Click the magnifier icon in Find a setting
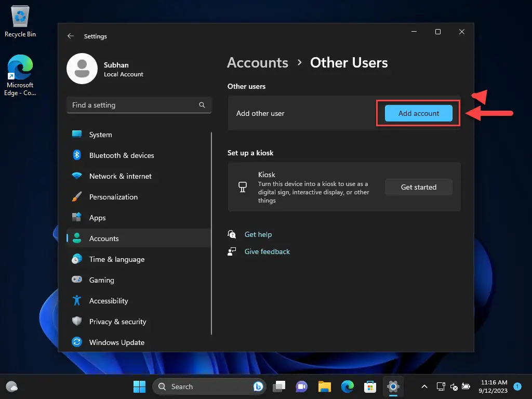Image resolution: width=532 pixels, height=399 pixels. tap(202, 105)
